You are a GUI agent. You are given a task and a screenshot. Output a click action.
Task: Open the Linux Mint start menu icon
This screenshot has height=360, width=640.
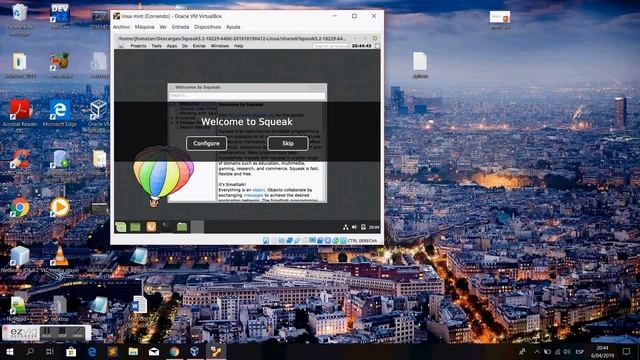(x=121, y=227)
